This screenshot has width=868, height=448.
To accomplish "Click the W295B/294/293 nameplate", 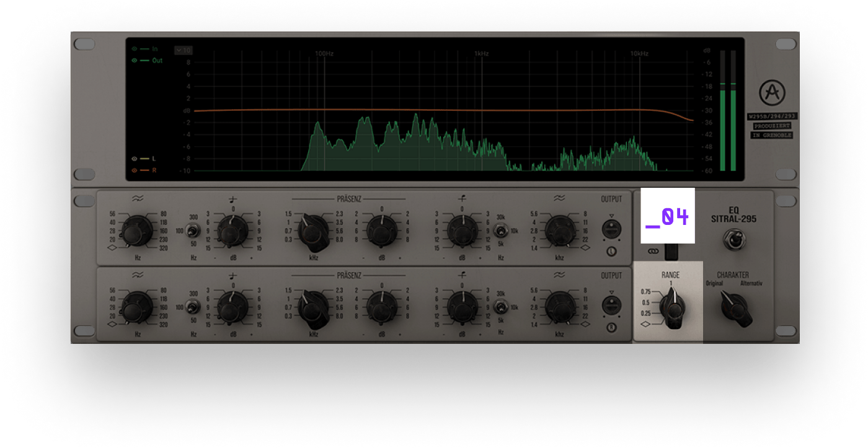I will 772,116.
